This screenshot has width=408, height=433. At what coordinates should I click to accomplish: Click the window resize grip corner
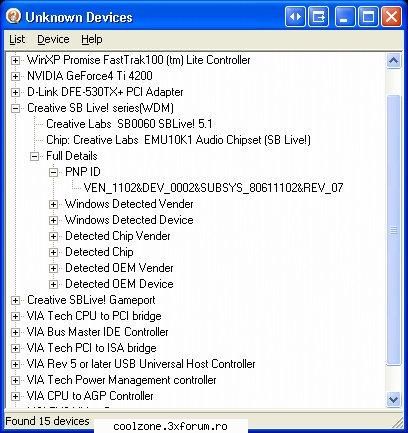click(x=397, y=423)
